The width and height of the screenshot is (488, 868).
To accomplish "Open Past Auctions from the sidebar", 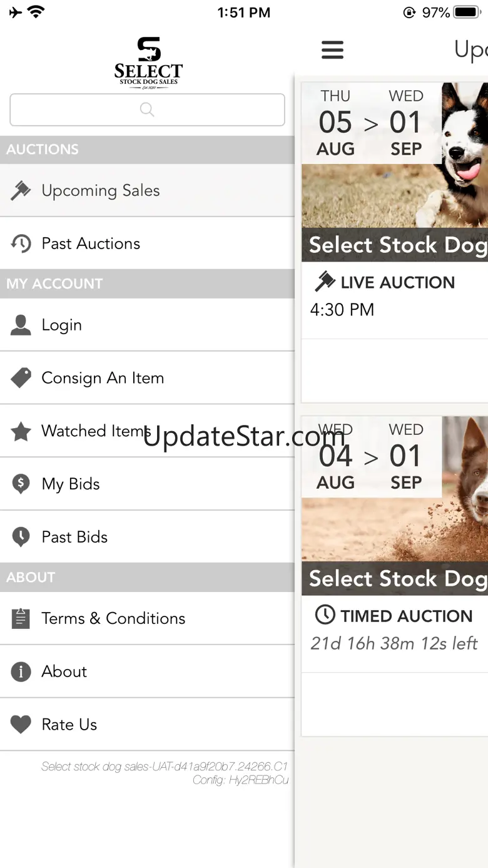I will pos(91,243).
